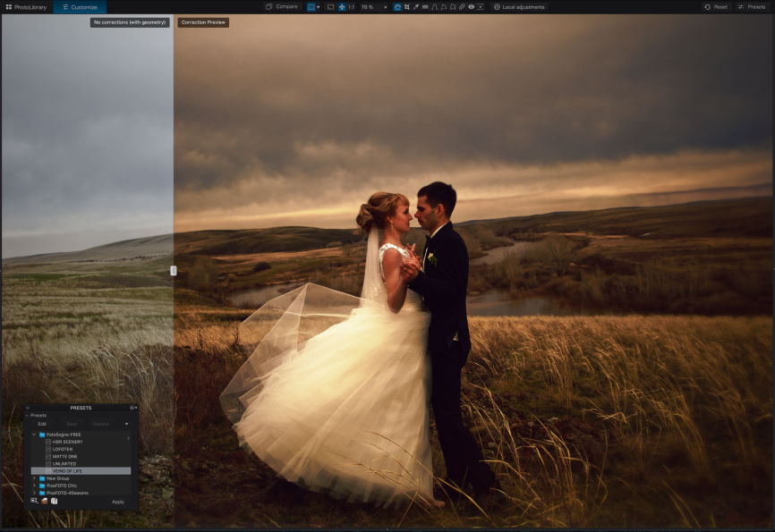The height and width of the screenshot is (532, 775).
Task: Collapse the Presets section
Action: (27, 416)
